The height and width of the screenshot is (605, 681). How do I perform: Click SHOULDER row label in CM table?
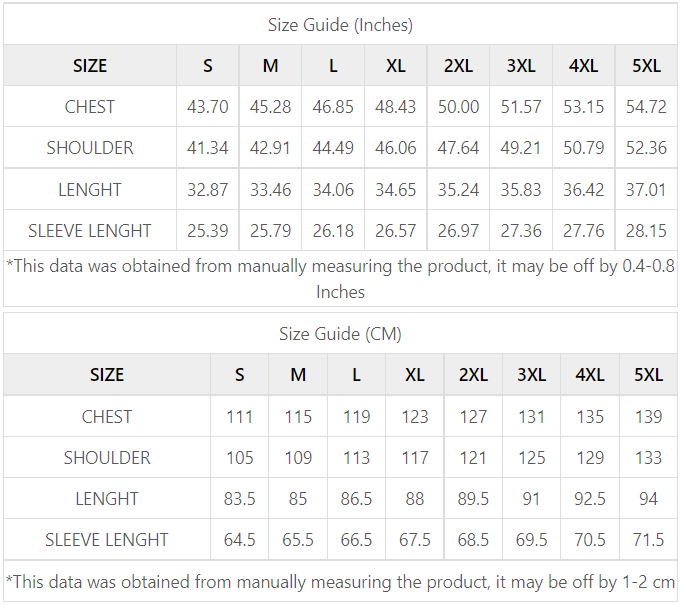[x=107, y=458]
